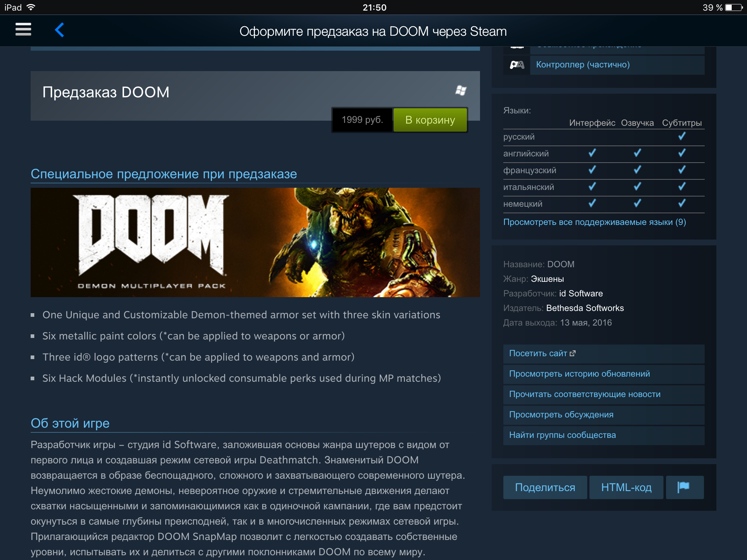This screenshot has height=560, width=747.
Task: Click the Субтитры column header
Action: [682, 123]
